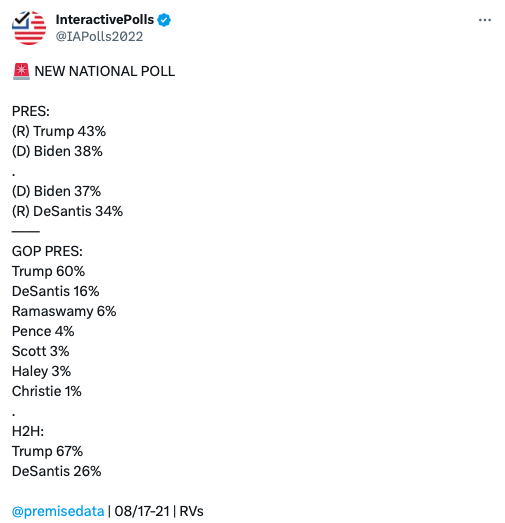Visit the @IAPolls2022 handle
505x523 pixels.
point(99,36)
